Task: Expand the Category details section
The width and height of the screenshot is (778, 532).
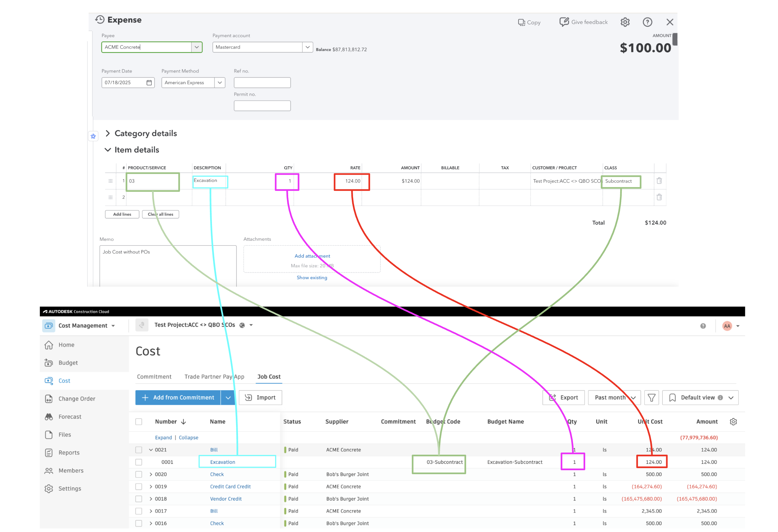Action: [108, 133]
